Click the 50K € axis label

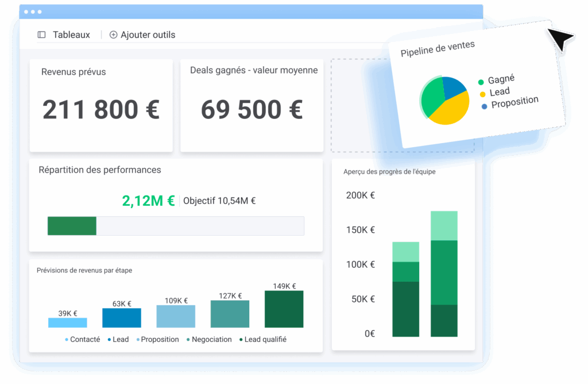pyautogui.click(x=363, y=299)
